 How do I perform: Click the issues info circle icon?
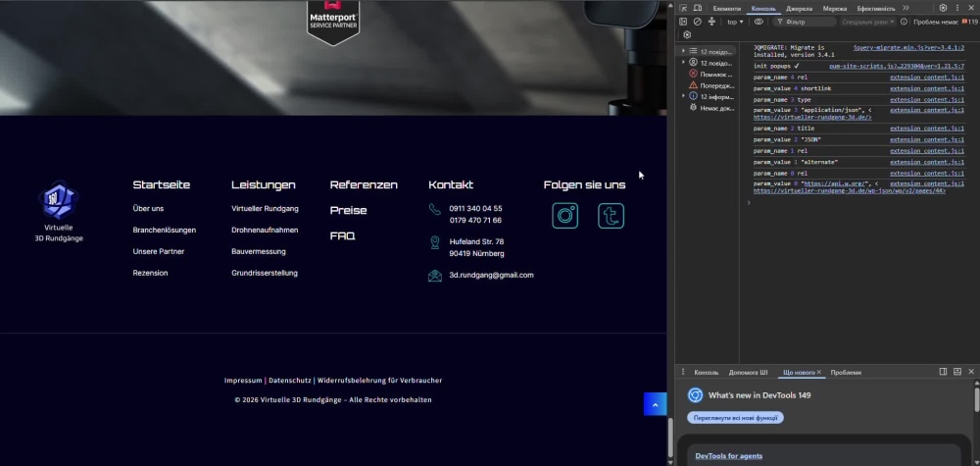(904, 22)
